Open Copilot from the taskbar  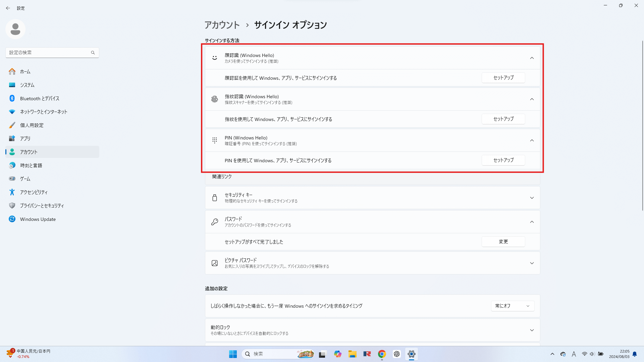pos(337,354)
